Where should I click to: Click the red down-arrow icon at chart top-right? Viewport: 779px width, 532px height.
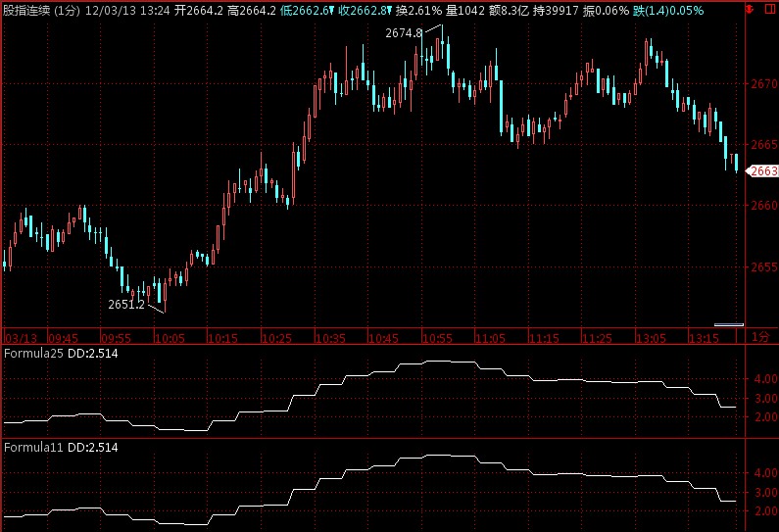coord(751,9)
